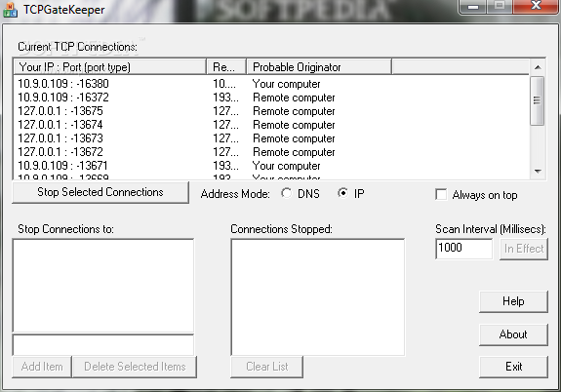Click 'Your computer' in the -16380 row
This screenshot has width=561, height=392.
[x=286, y=84]
